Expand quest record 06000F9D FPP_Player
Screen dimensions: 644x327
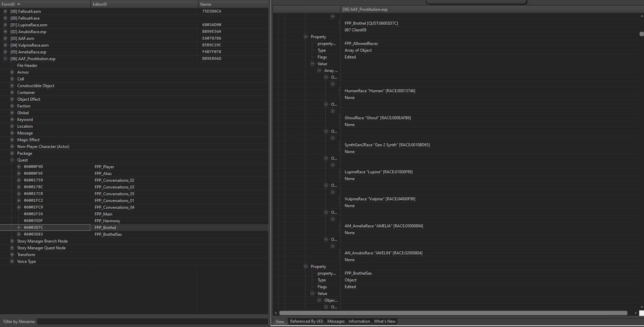point(19,167)
